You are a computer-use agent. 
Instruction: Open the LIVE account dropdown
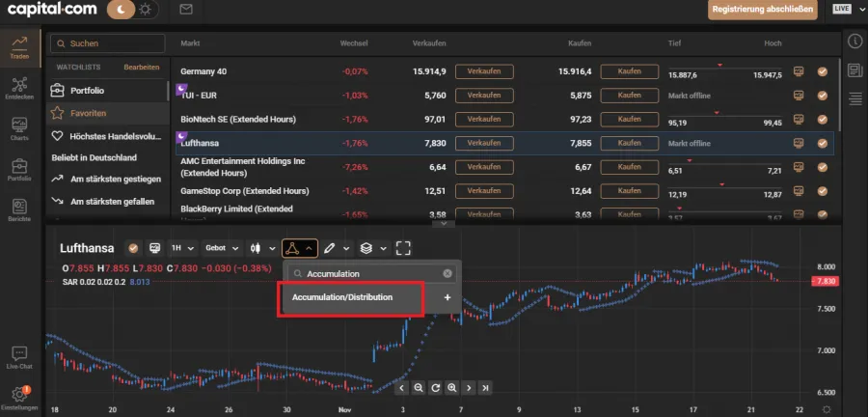tap(847, 10)
